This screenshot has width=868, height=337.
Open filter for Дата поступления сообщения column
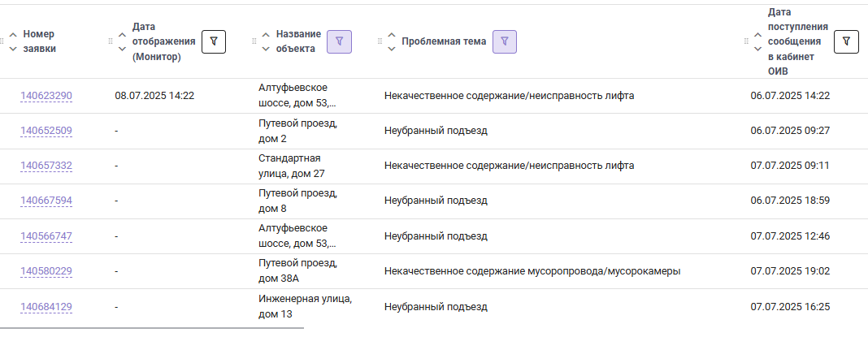click(x=846, y=41)
